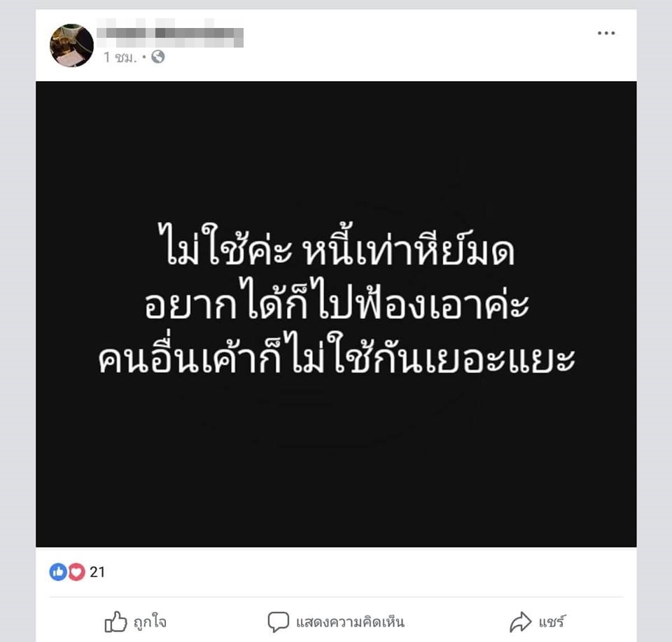Click the image text line ไม่ใช้ค่ะ หนี้เท่าหิยมด
672x642 pixels.
click(x=336, y=245)
